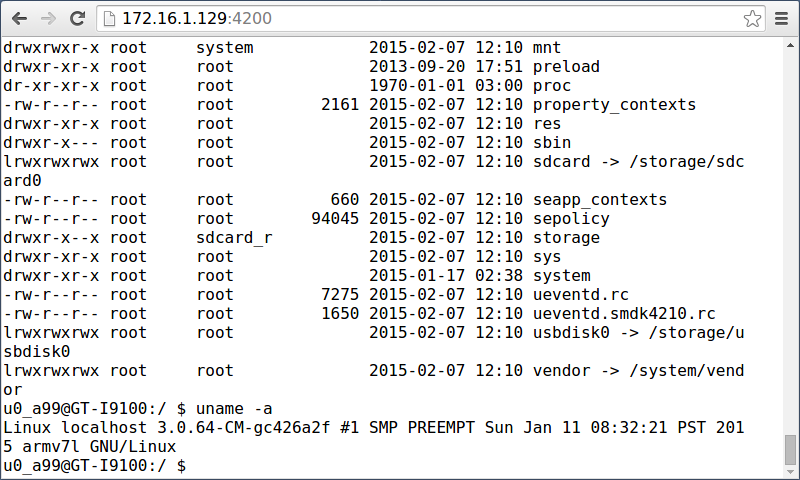Click the 'ueventd.smdk4210.rc' file entry
The image size is (800, 480).
click(624, 313)
